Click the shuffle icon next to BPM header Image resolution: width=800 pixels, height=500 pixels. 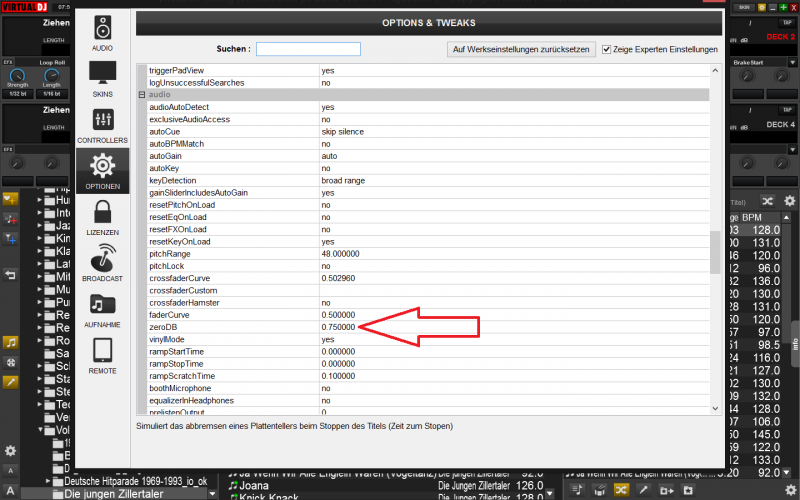[767, 201]
